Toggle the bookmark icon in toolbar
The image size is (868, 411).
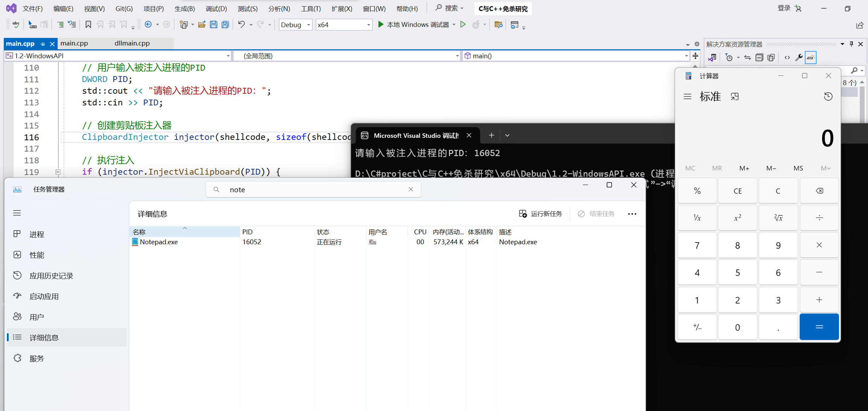(88, 25)
